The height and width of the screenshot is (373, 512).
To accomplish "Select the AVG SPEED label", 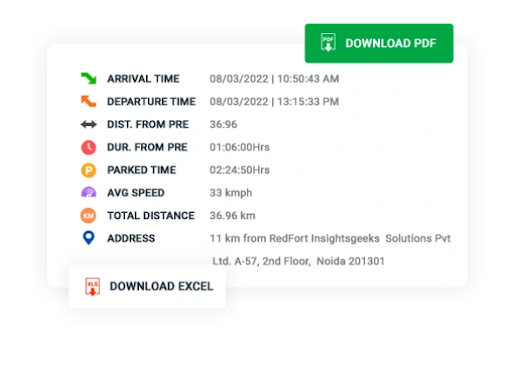I will (x=136, y=193).
